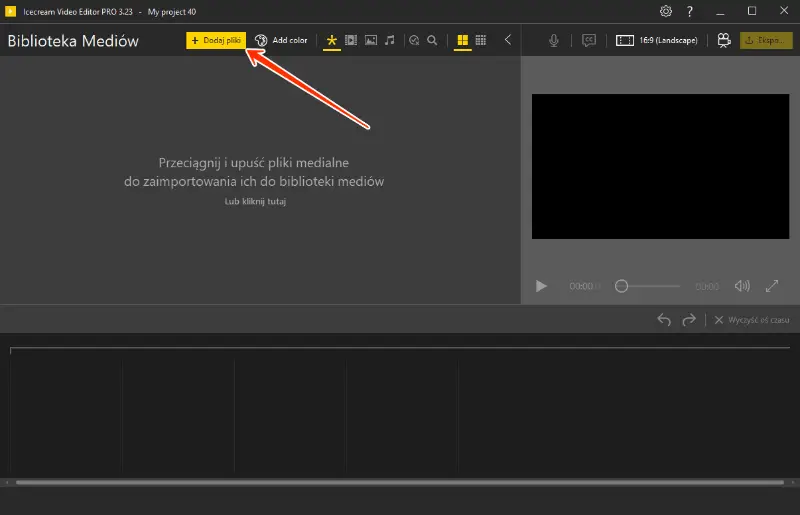Open the subtitles CC icon

(x=589, y=41)
